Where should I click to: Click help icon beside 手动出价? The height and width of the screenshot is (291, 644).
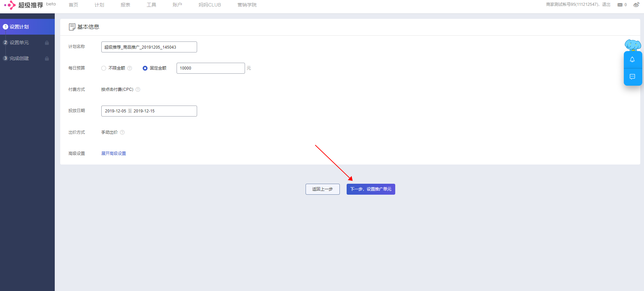pos(122,132)
